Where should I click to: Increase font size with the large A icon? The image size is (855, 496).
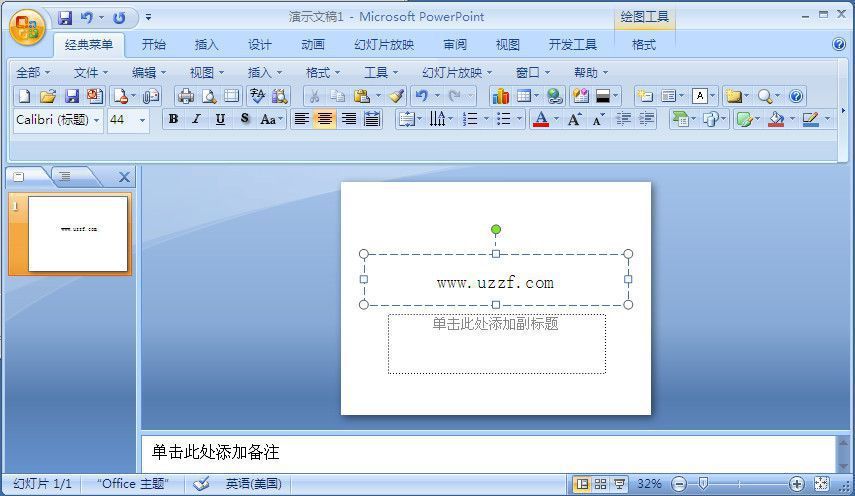(x=574, y=119)
